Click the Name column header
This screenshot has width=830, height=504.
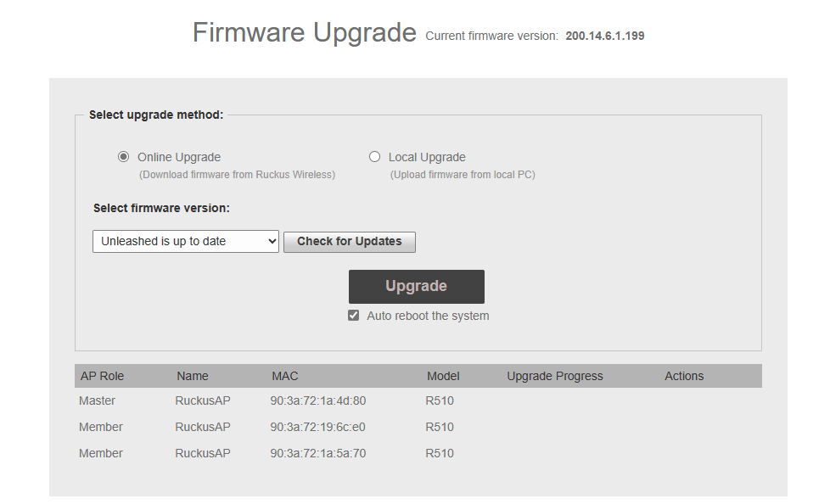193,376
